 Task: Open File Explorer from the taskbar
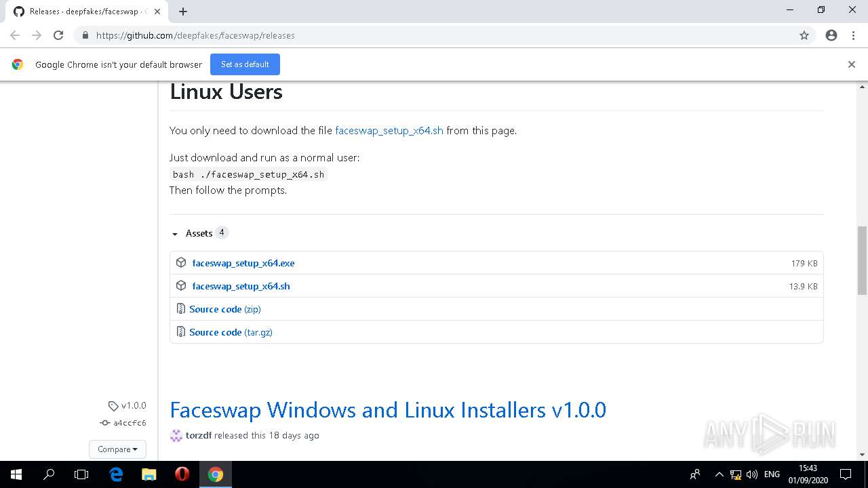click(149, 474)
